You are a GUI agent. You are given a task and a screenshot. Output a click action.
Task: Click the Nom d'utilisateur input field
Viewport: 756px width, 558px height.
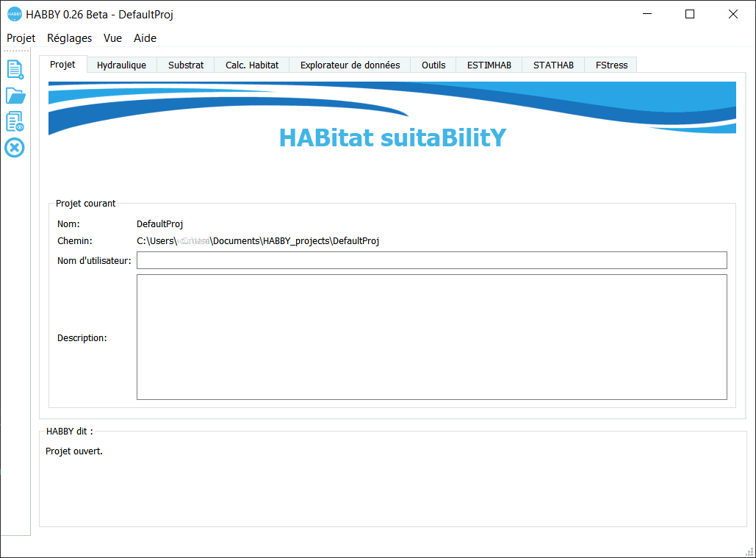[431, 260]
